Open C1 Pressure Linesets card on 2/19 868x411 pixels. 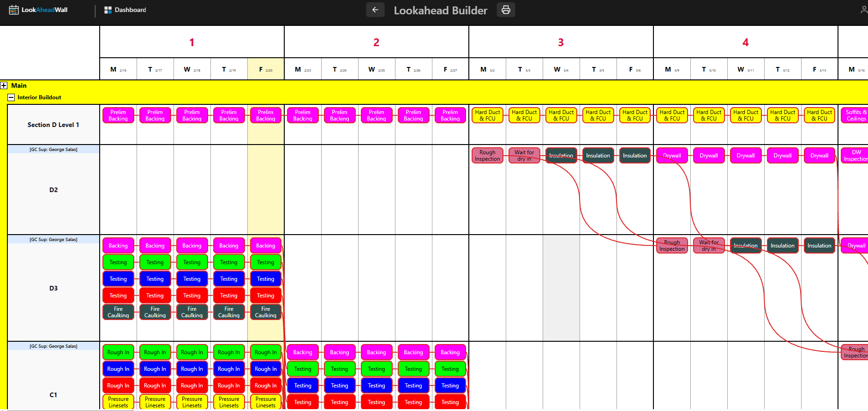tap(229, 402)
